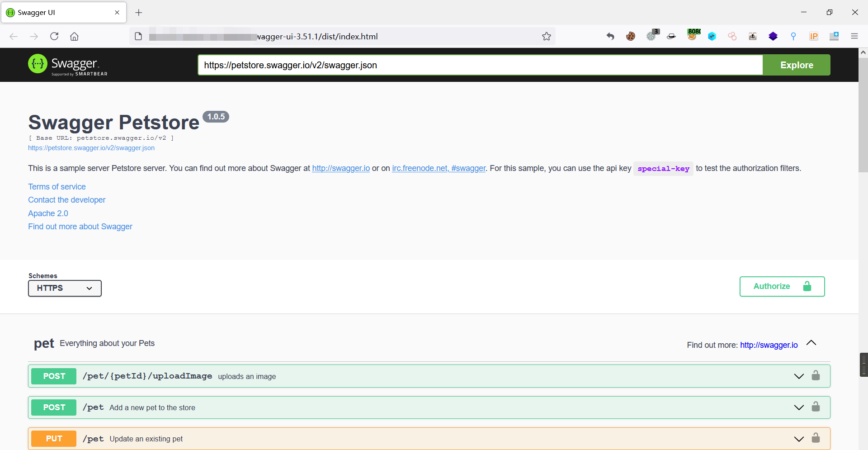Image resolution: width=868 pixels, height=450 pixels.
Task: Click the portrait photo extension icon
Action: 753,36
